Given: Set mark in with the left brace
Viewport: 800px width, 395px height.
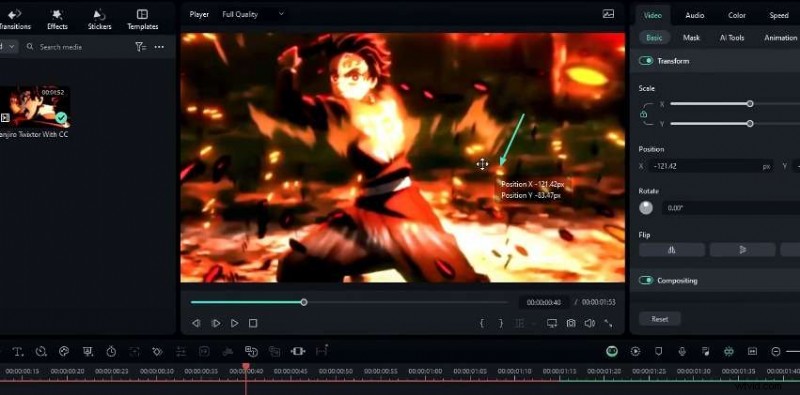Looking at the screenshot, I should coord(482,323).
